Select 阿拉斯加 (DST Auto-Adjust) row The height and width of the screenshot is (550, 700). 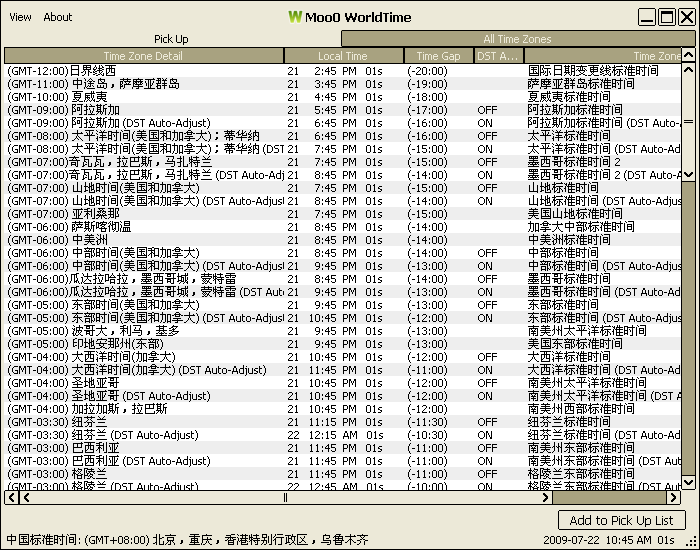coord(343,123)
